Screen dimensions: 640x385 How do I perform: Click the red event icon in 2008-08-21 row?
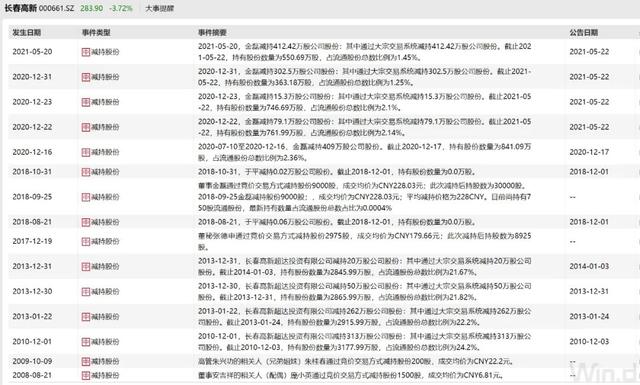point(86,375)
